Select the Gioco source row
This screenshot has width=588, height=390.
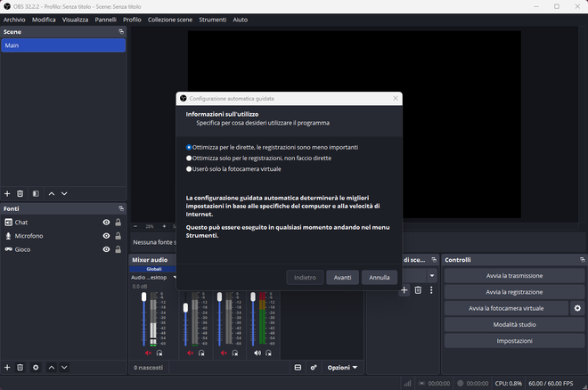click(63, 249)
